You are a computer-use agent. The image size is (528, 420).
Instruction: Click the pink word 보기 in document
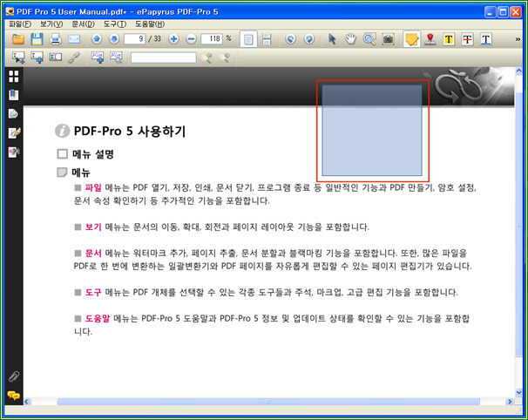point(93,227)
